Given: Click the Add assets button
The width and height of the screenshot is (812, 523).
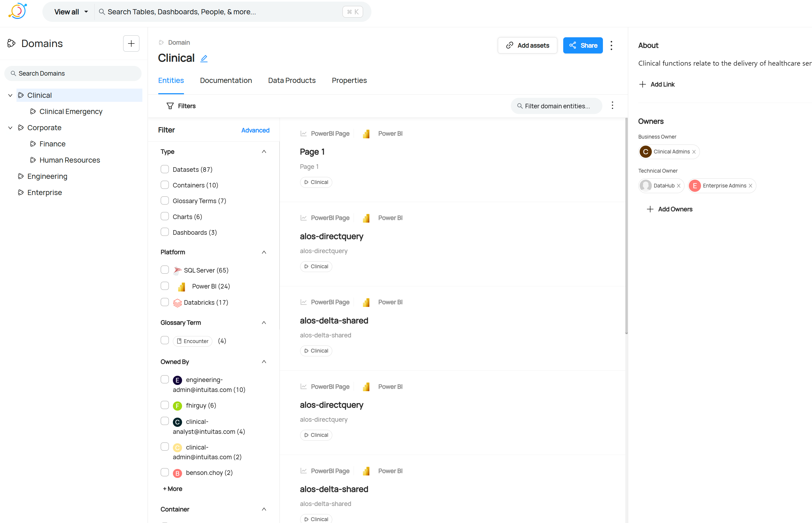Looking at the screenshot, I should click(527, 45).
